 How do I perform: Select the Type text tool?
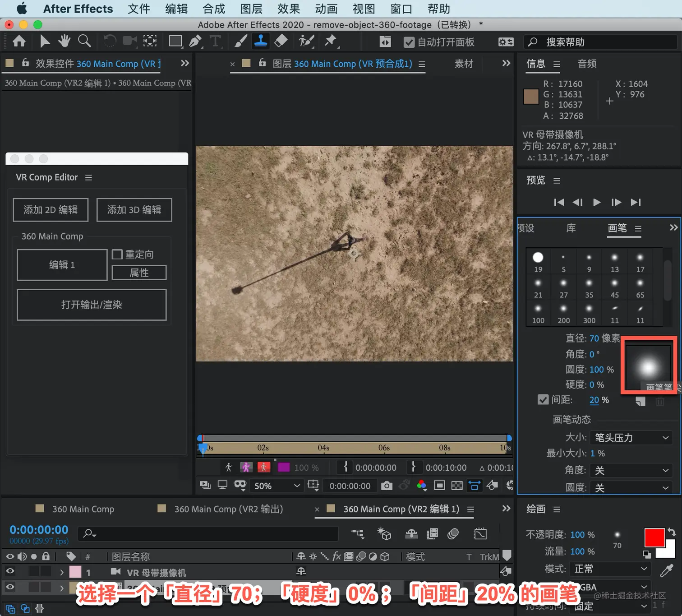point(215,42)
